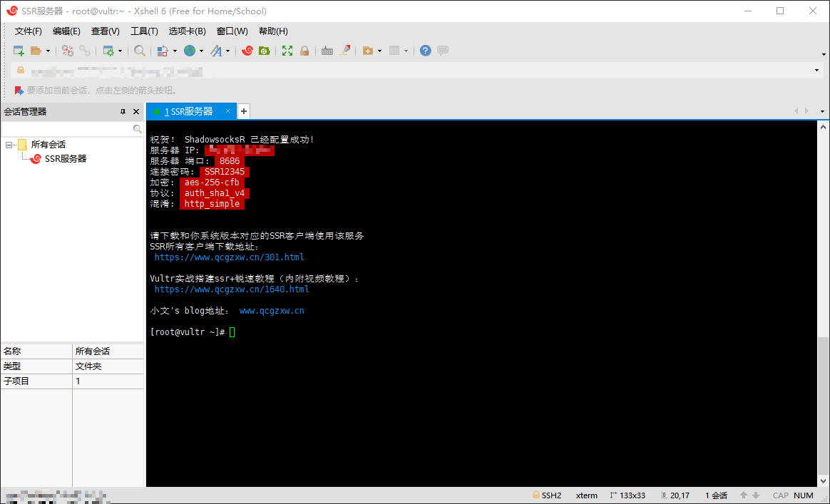Open the color scheme icon
The height and width of the screenshot is (504, 830).
[x=163, y=51]
